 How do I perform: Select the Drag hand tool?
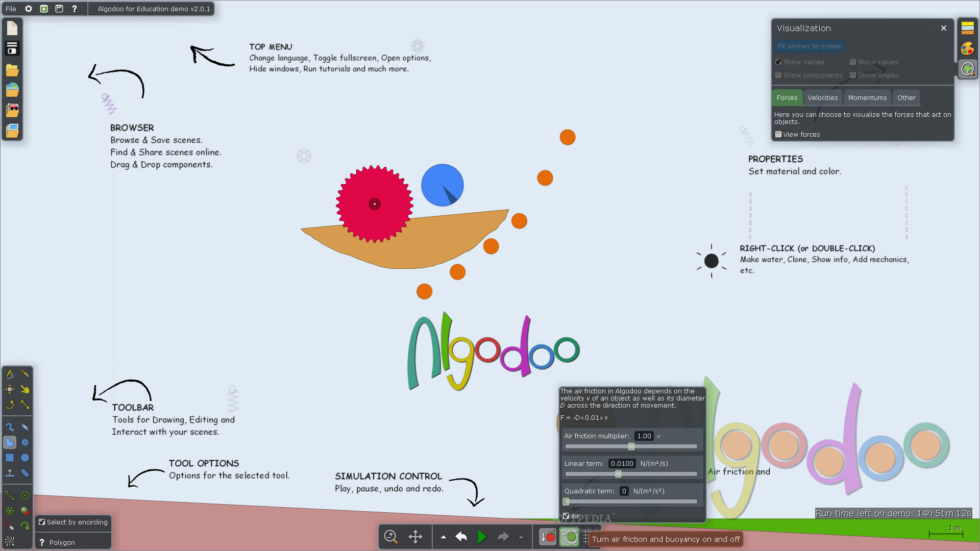click(x=25, y=389)
